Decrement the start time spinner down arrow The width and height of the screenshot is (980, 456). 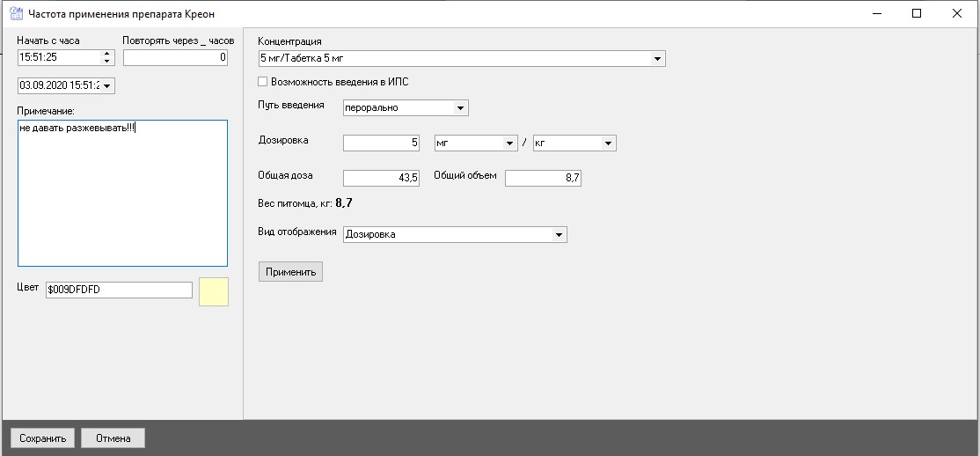107,62
